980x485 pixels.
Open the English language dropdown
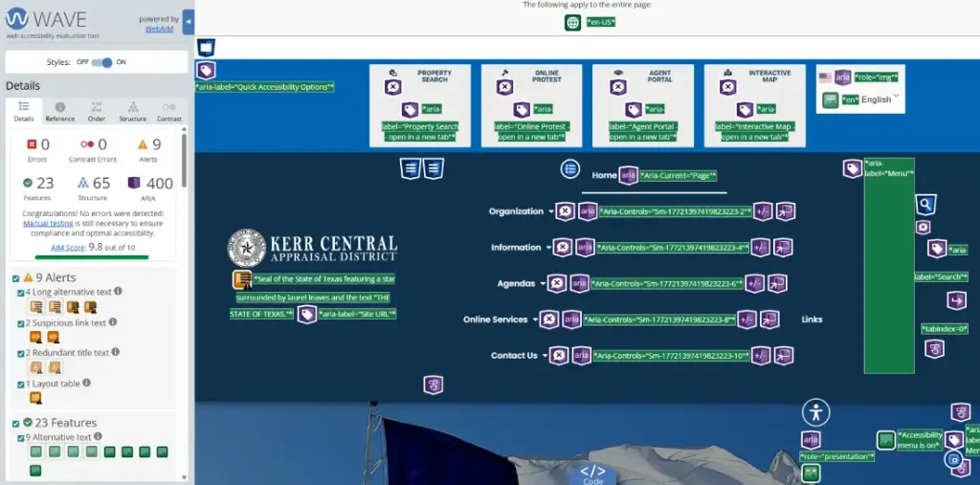coord(880,99)
